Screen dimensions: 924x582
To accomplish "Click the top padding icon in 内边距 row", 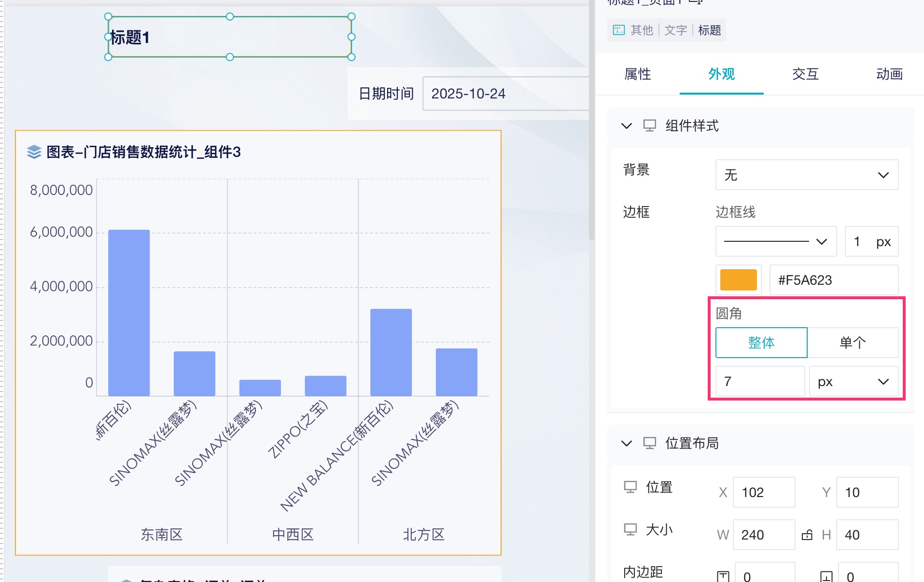I will click(x=723, y=576).
